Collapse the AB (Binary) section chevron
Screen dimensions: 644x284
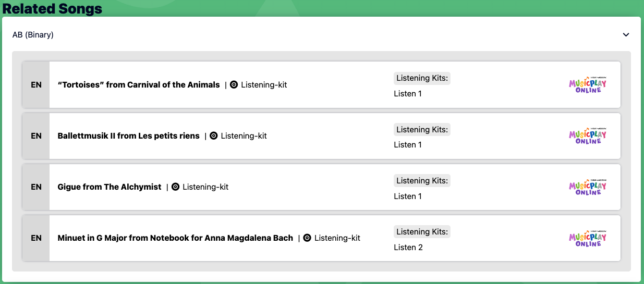click(x=626, y=35)
